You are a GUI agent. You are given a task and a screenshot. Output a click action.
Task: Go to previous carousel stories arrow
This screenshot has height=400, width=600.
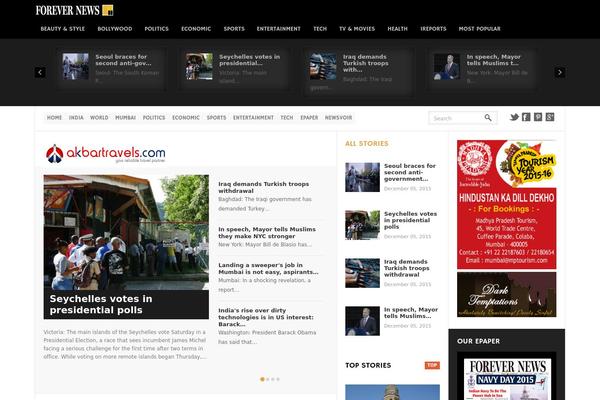click(40, 72)
